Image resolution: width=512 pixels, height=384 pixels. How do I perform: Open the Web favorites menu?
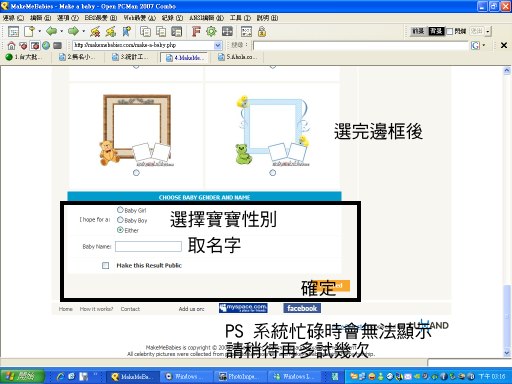coord(139,18)
